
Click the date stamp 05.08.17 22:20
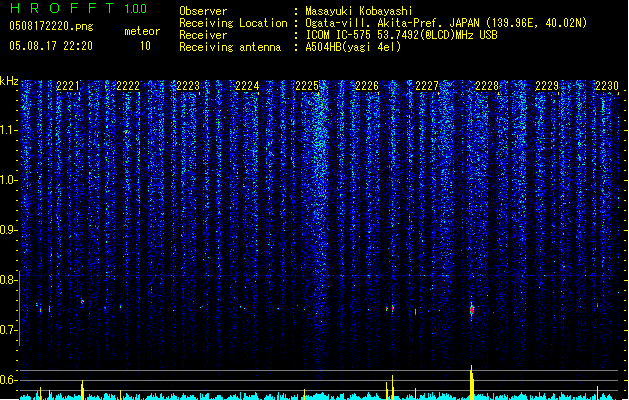(51, 46)
